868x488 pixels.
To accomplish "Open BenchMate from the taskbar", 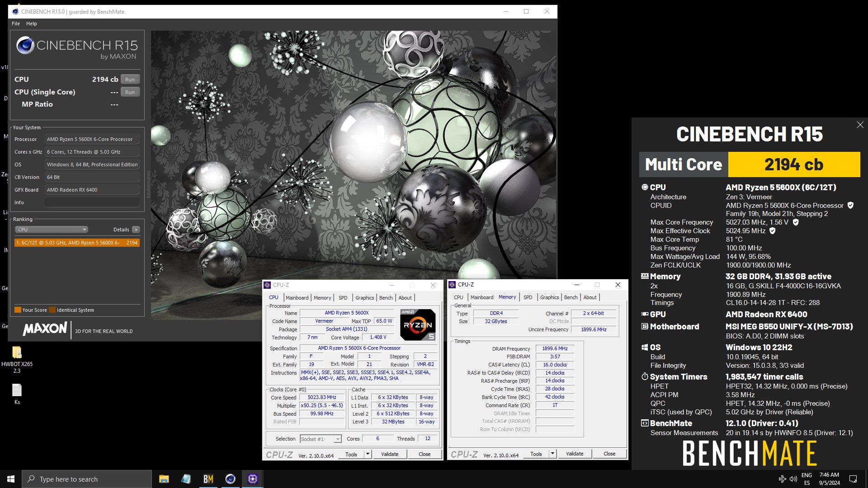I will point(208,479).
